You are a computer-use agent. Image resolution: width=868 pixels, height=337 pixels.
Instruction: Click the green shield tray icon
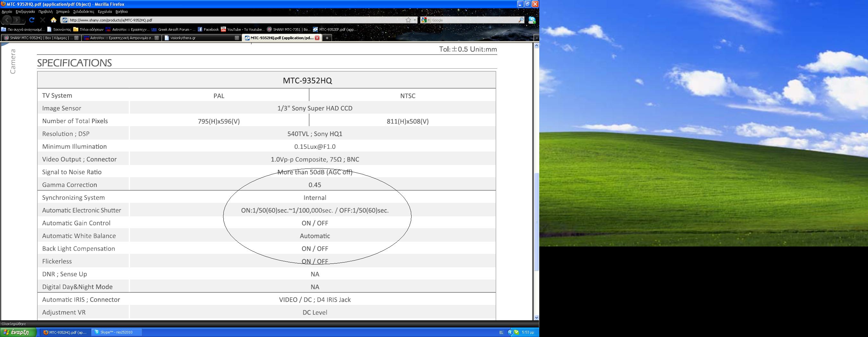tap(516, 333)
